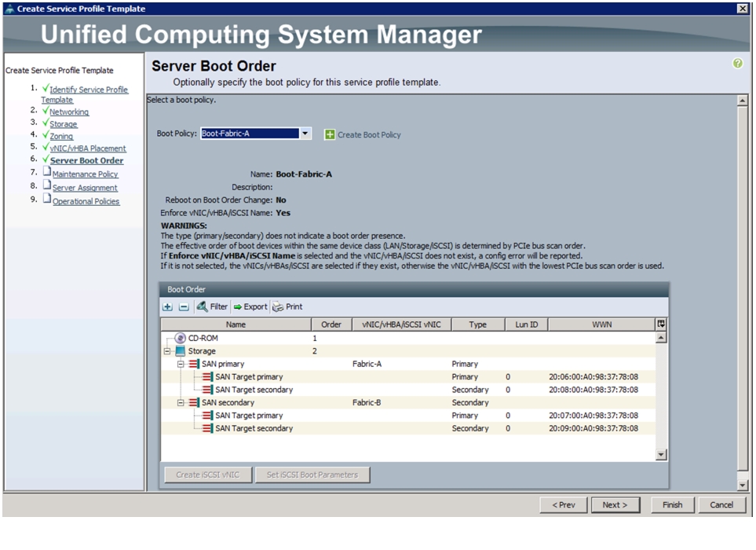The height and width of the screenshot is (550, 756).
Task: Select the CD-ROM row label
Action: click(x=203, y=338)
